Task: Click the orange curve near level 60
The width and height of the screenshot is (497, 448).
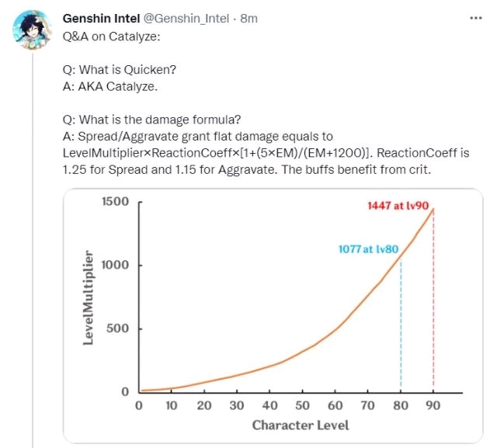Action: click(335, 328)
